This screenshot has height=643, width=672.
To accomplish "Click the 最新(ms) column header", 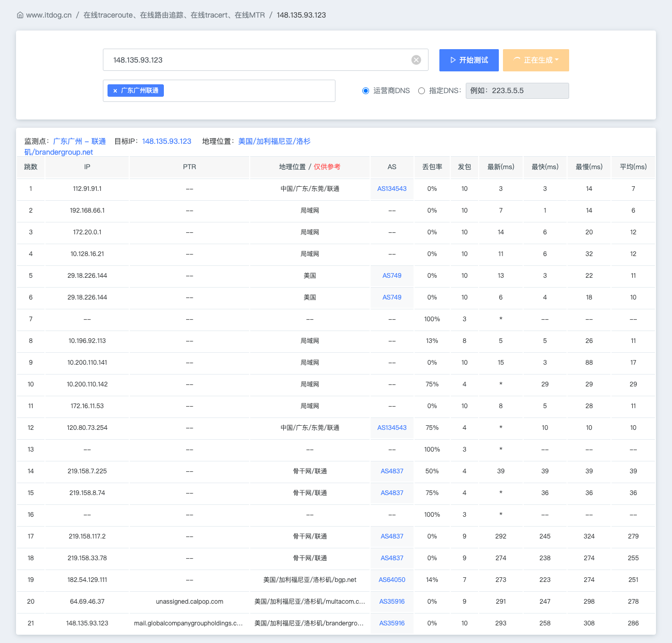I will point(501,167).
